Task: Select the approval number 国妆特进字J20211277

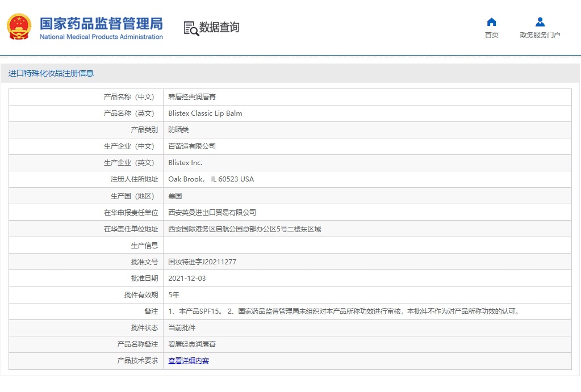Action: coord(202,262)
